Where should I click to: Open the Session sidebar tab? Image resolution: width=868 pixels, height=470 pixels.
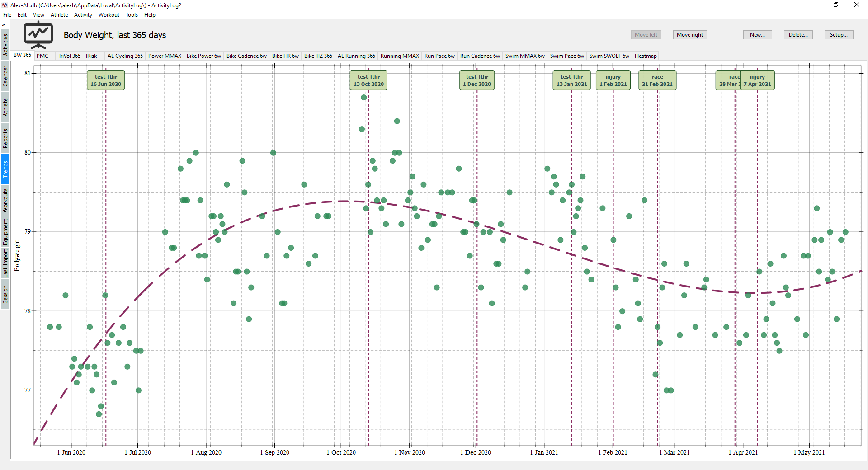5,294
